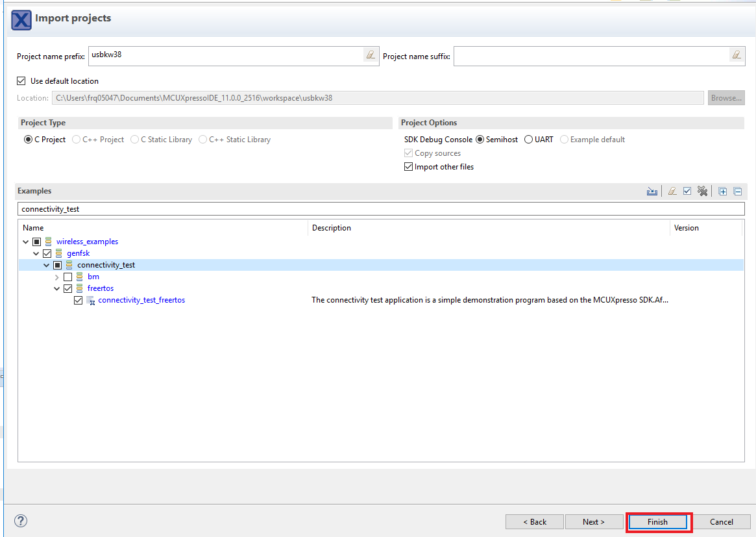Clear the project name prefix with eraser icon
756x537 pixels.
click(371, 55)
